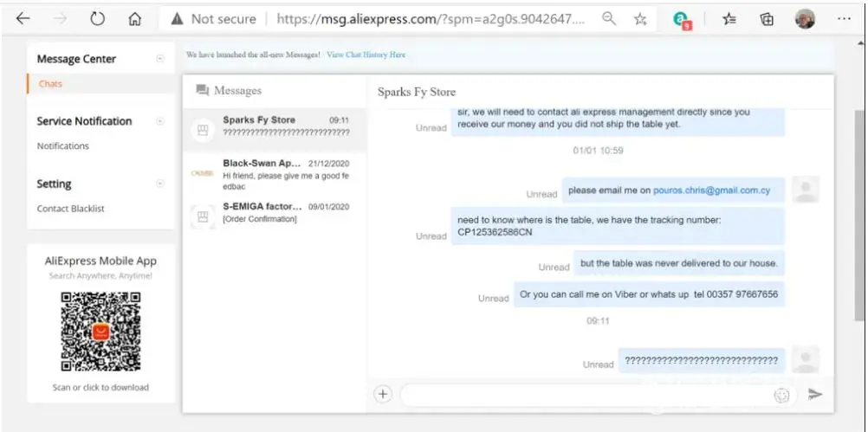This screenshot has height=432, width=868.
Task: Collapse the Message Center section
Action: click(x=160, y=59)
